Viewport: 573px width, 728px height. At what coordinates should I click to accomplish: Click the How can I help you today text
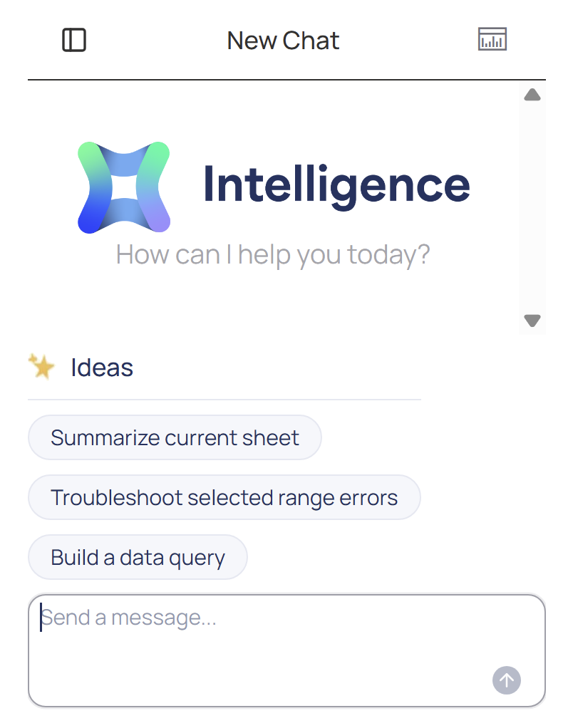[273, 254]
